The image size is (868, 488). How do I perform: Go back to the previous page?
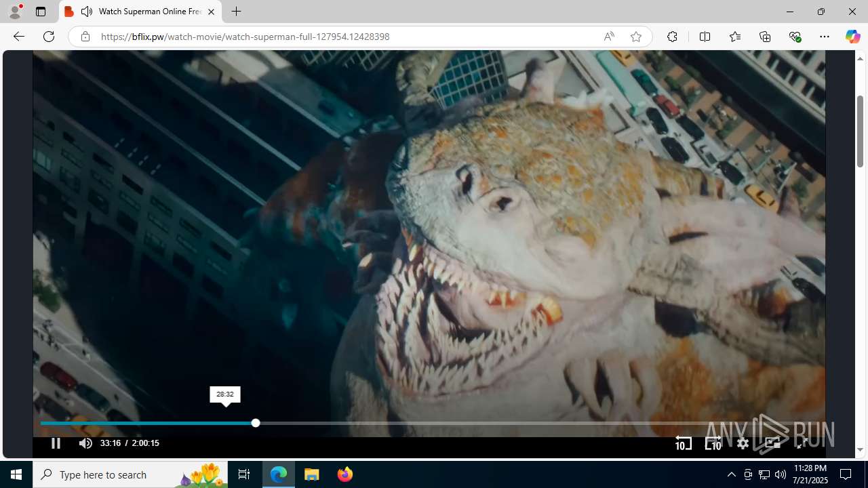[19, 37]
